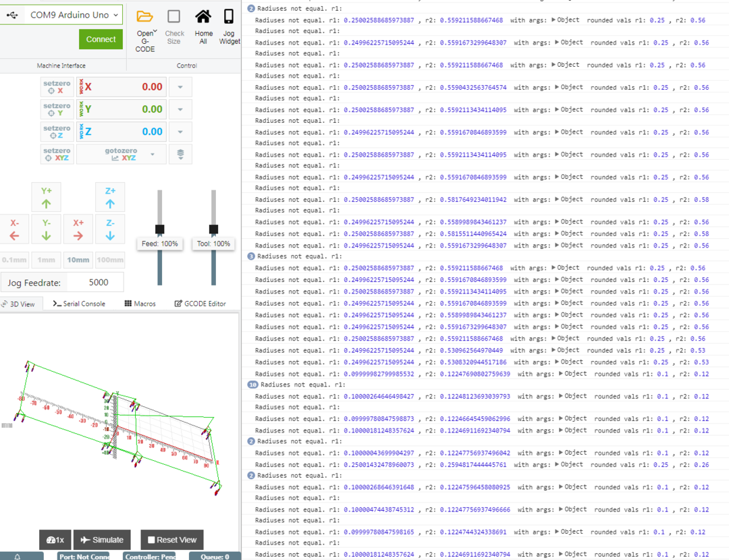This screenshot has width=729, height=560.
Task: Jog the X- axis arrow
Action: (x=15, y=229)
